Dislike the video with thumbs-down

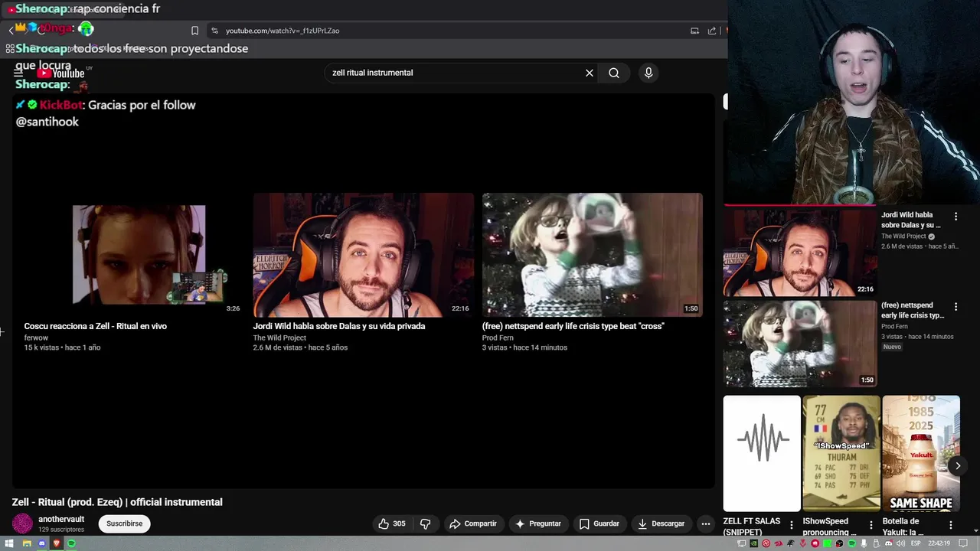click(x=426, y=523)
